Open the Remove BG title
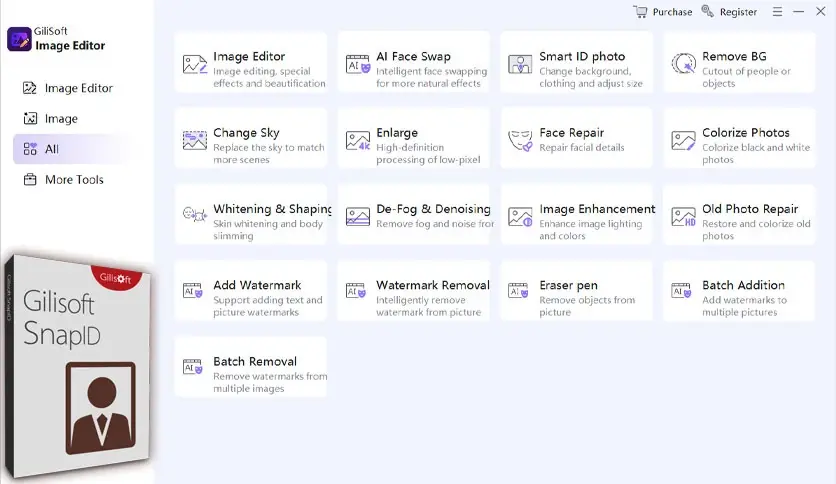The width and height of the screenshot is (836, 484). click(x=734, y=56)
